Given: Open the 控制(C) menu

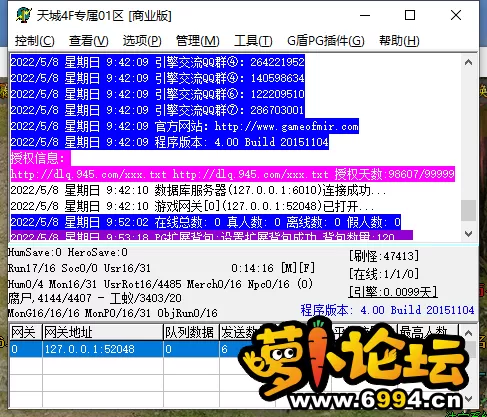Looking at the screenshot, I should click(35, 41).
